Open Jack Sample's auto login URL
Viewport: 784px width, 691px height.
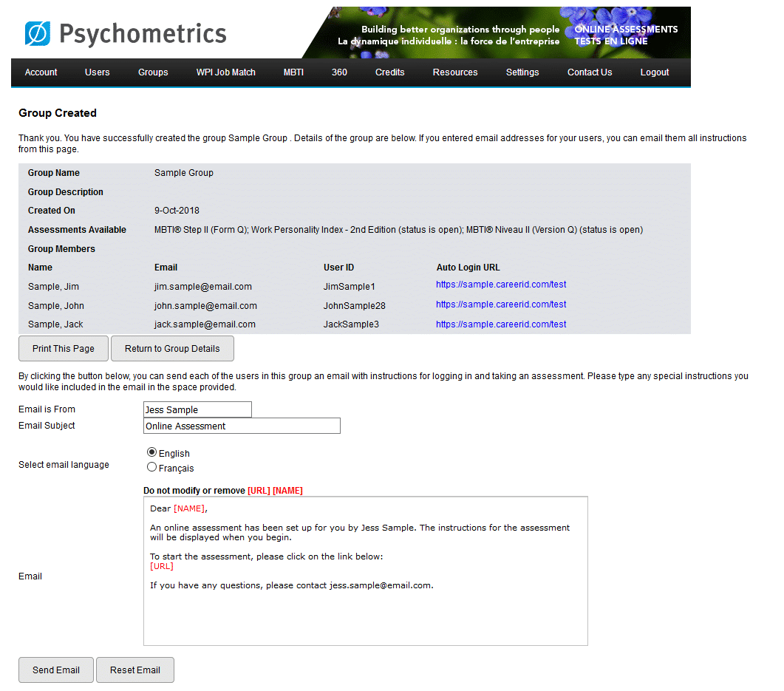[x=501, y=324]
